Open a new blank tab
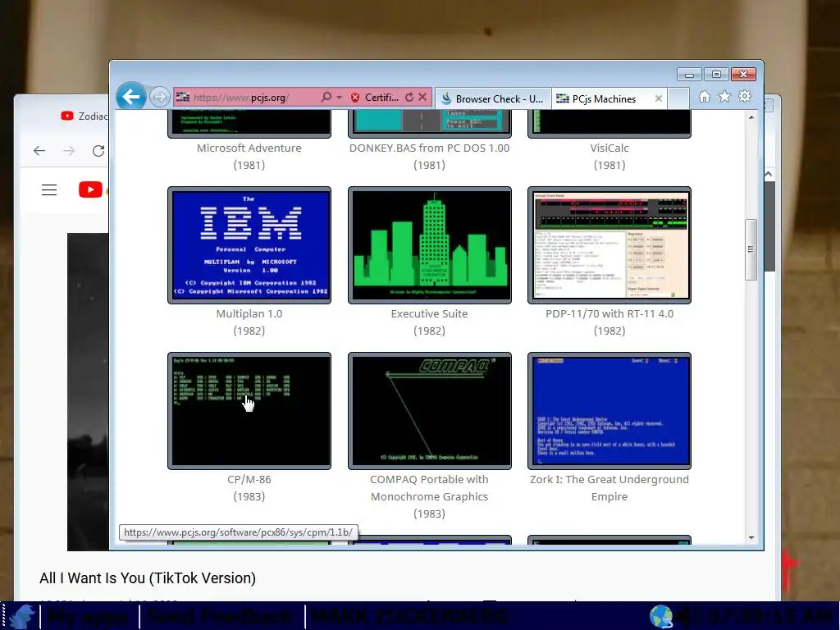 coord(678,98)
